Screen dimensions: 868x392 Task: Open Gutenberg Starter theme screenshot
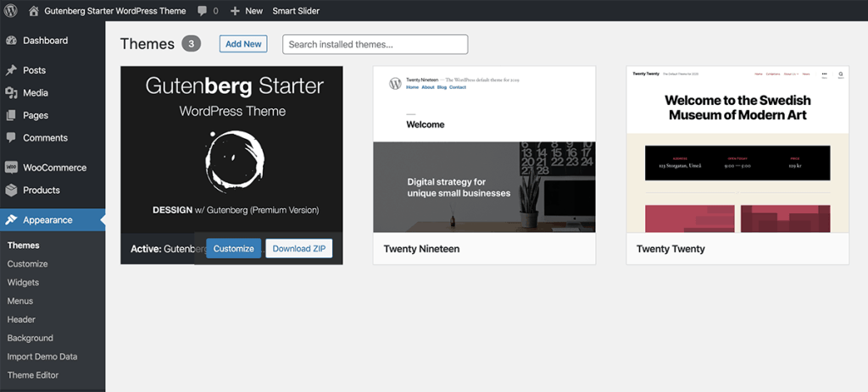[231, 149]
